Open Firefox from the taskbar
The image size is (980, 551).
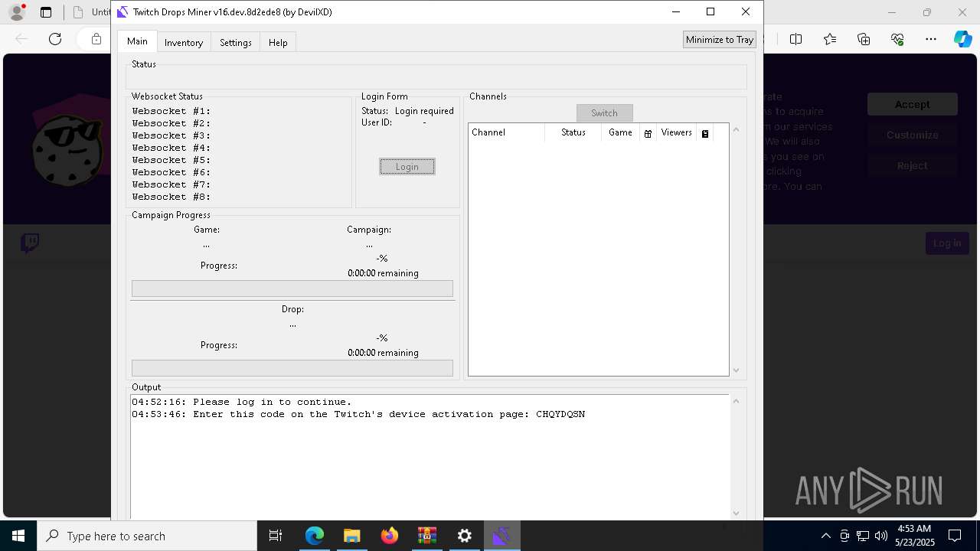coord(390,536)
